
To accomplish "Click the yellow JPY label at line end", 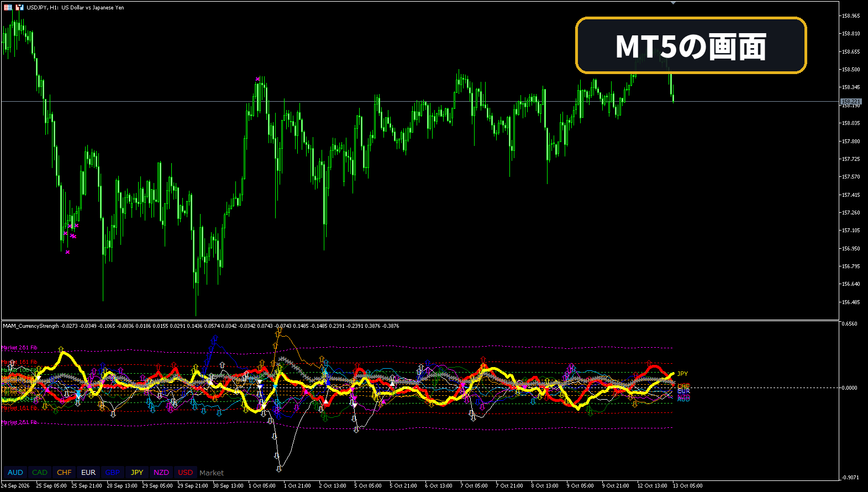I will [683, 374].
